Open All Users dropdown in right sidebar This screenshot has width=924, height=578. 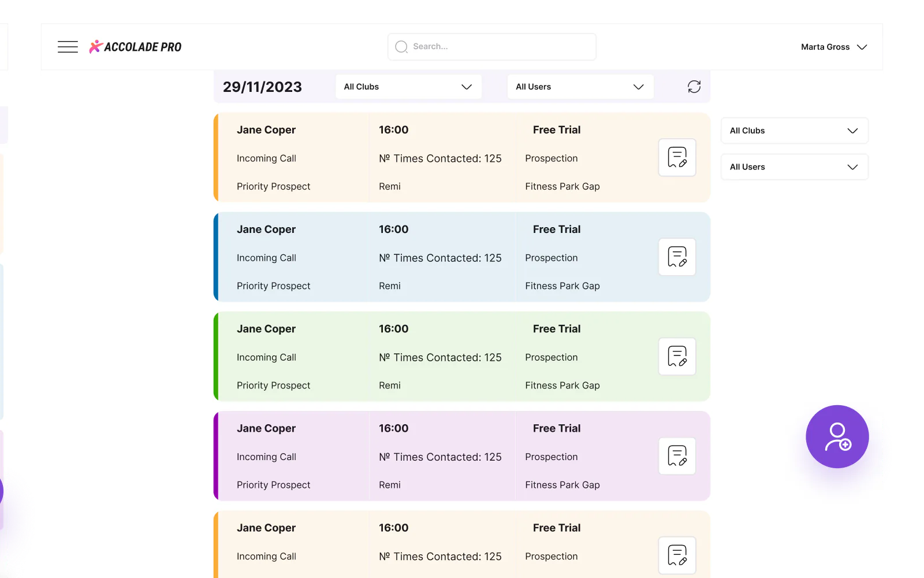point(795,167)
